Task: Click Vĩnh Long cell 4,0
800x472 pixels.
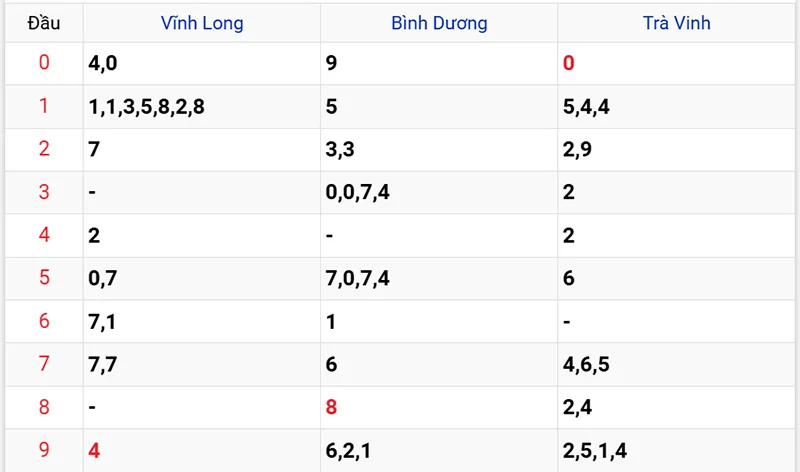Action: [103, 63]
